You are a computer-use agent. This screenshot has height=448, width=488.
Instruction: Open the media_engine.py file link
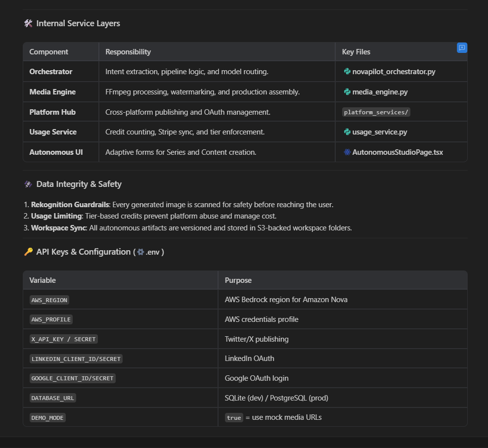pos(380,92)
